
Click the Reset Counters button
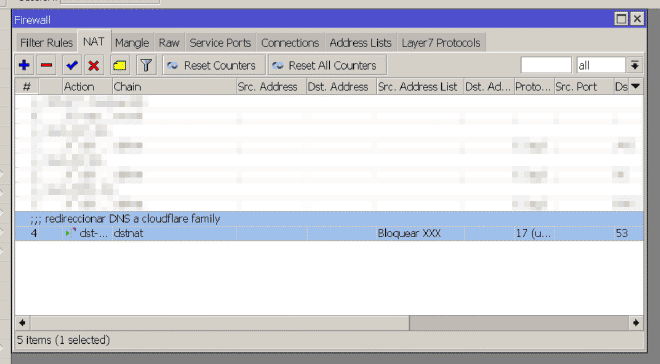[x=214, y=65]
